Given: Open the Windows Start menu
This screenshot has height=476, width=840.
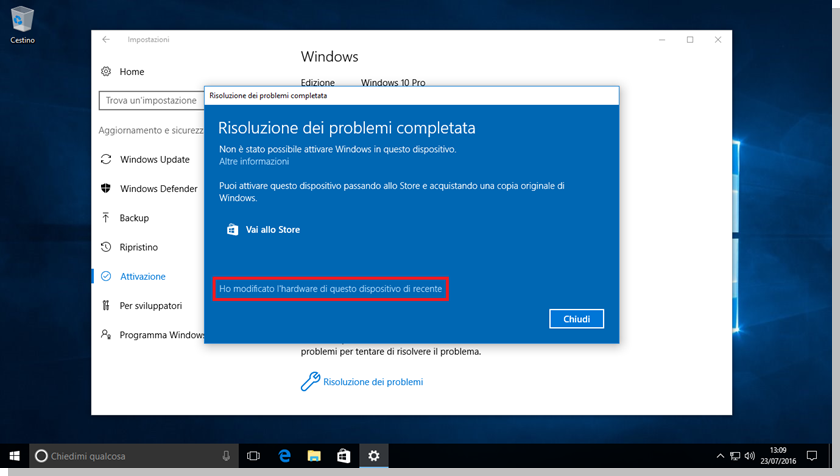Looking at the screenshot, I should (14, 456).
